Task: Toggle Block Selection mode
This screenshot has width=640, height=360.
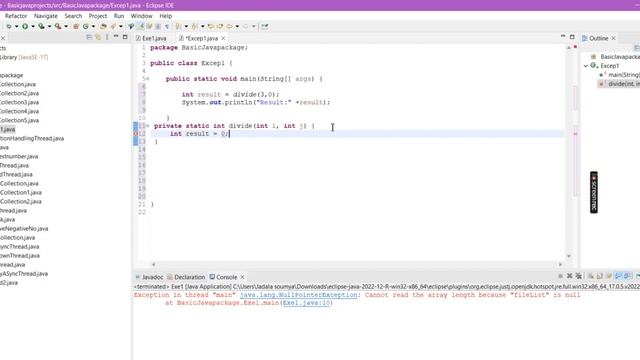Action: click(x=158, y=27)
